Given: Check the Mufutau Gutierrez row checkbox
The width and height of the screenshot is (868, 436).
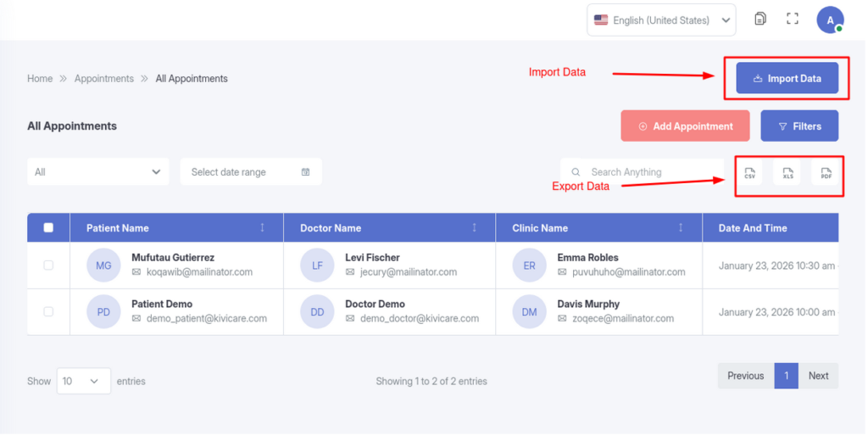Looking at the screenshot, I should tap(48, 266).
